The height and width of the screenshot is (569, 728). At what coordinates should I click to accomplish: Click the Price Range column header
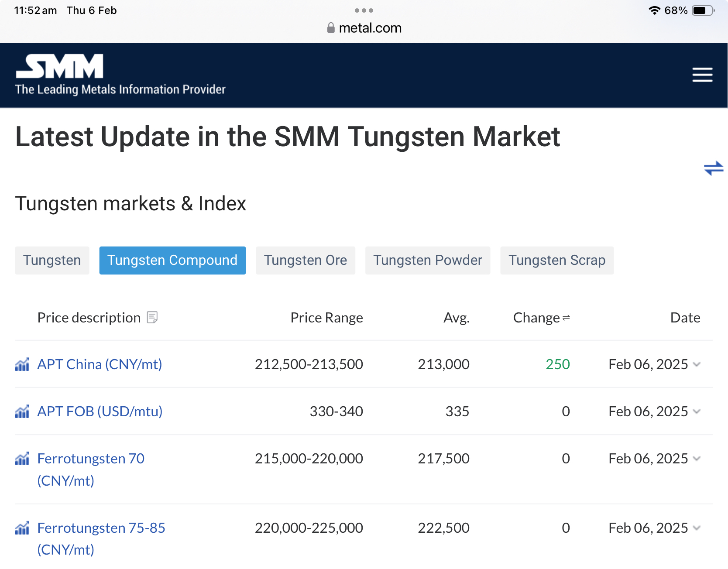pos(327,318)
